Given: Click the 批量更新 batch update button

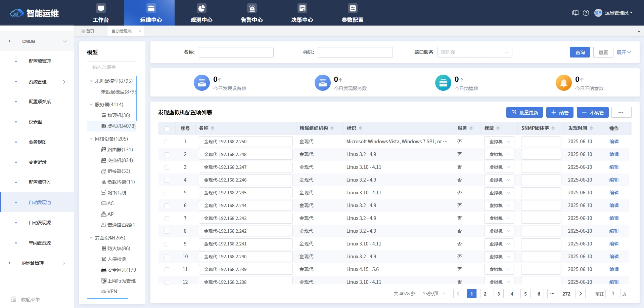Looking at the screenshot, I should tap(524, 112).
